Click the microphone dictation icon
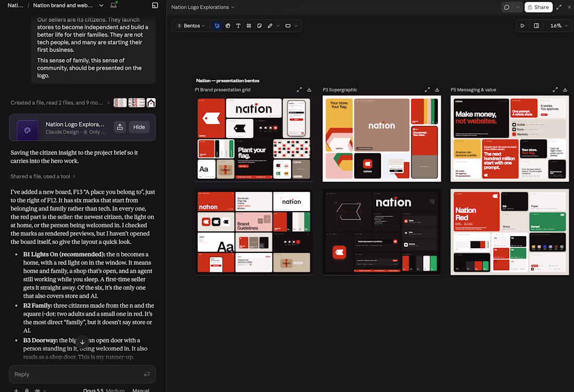 point(27,390)
